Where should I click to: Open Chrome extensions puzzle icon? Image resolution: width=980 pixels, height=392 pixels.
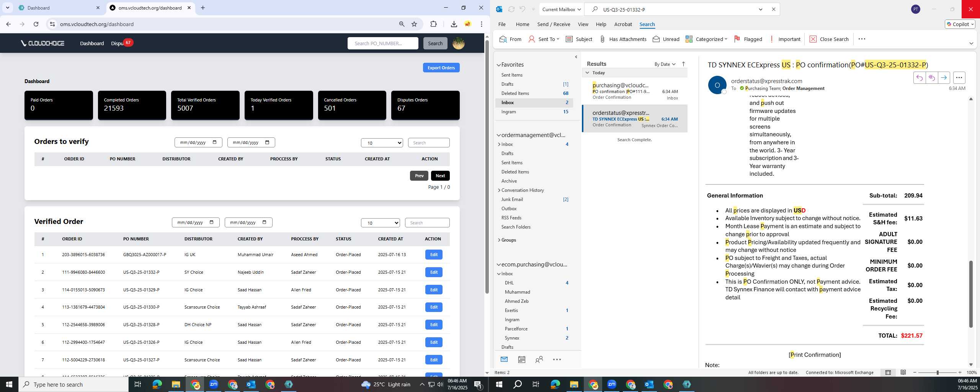[x=433, y=24]
